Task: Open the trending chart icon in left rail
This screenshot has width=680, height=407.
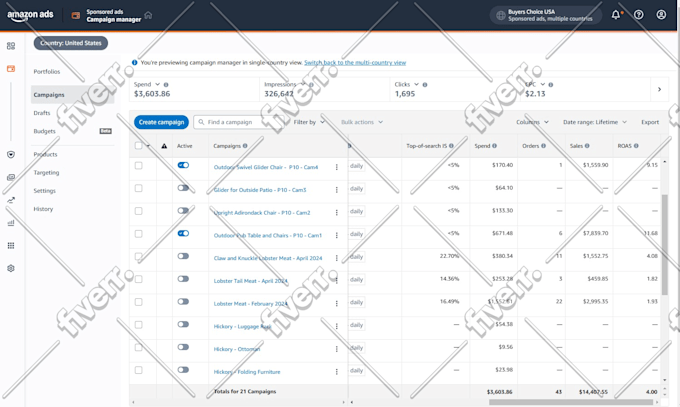Action: [x=11, y=200]
